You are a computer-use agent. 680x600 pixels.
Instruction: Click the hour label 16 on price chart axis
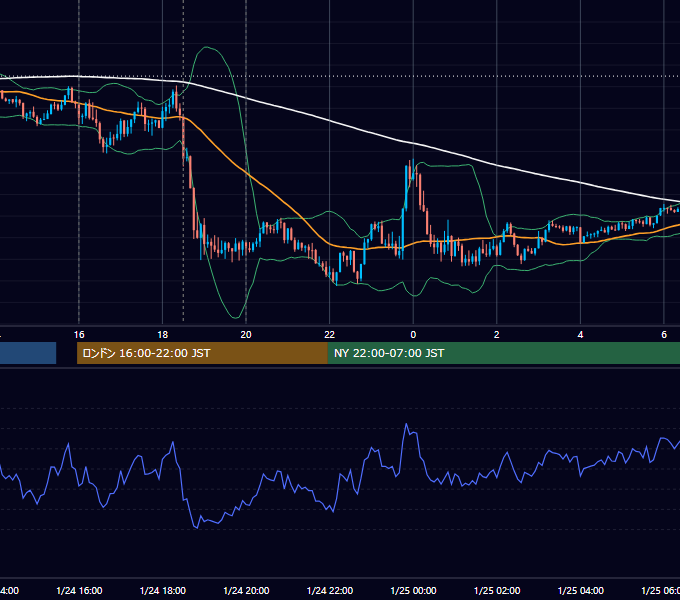point(79,335)
